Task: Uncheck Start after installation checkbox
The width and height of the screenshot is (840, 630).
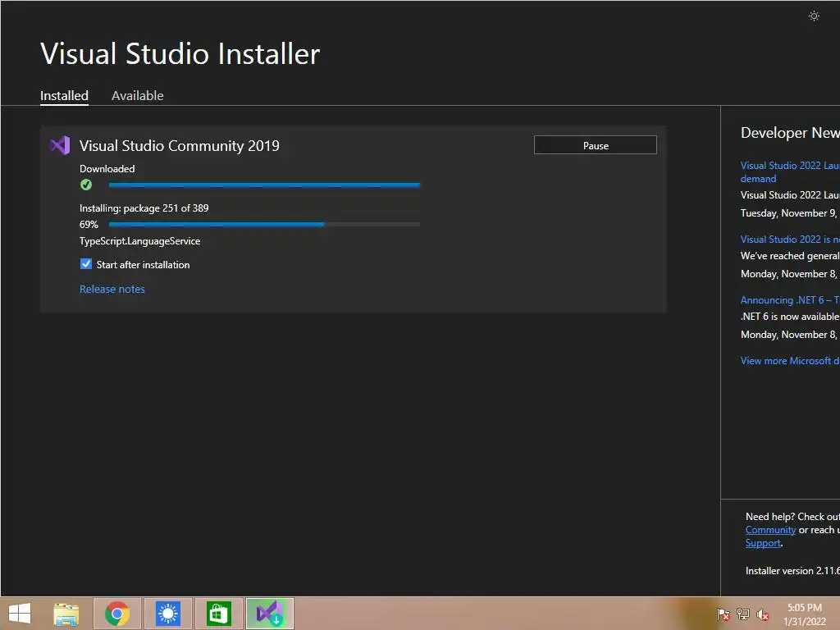Action: [x=85, y=264]
